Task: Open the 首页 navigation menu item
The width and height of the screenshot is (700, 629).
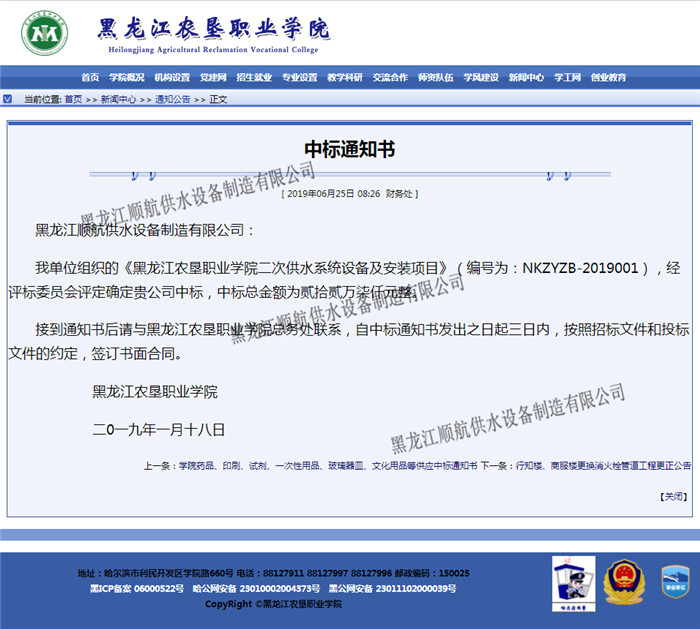Action: point(90,77)
